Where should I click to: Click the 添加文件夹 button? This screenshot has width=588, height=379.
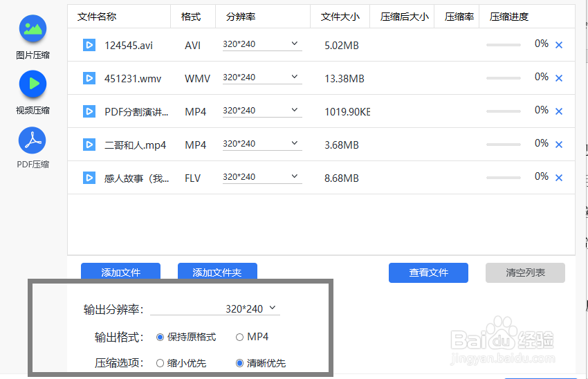coord(217,271)
